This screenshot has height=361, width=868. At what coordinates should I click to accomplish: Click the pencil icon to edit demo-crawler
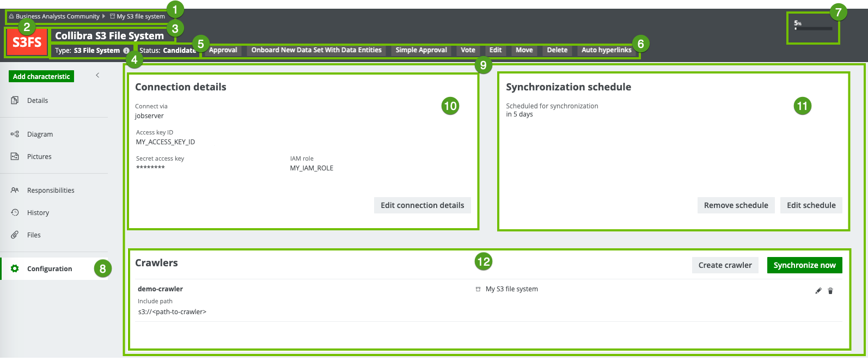coord(818,291)
